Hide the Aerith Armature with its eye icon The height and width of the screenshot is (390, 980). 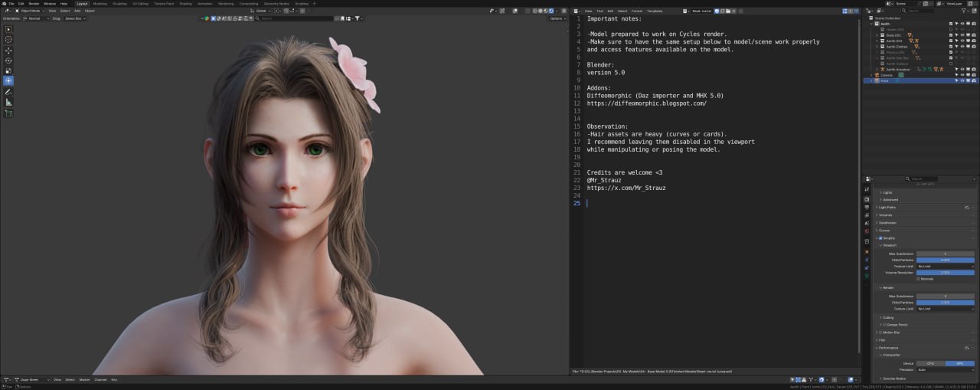click(962, 69)
